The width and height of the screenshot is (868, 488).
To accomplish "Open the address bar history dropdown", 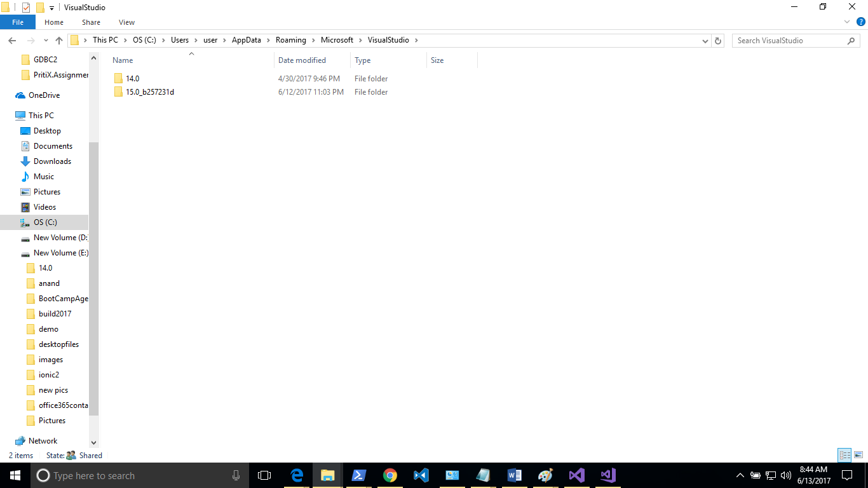I will (705, 40).
